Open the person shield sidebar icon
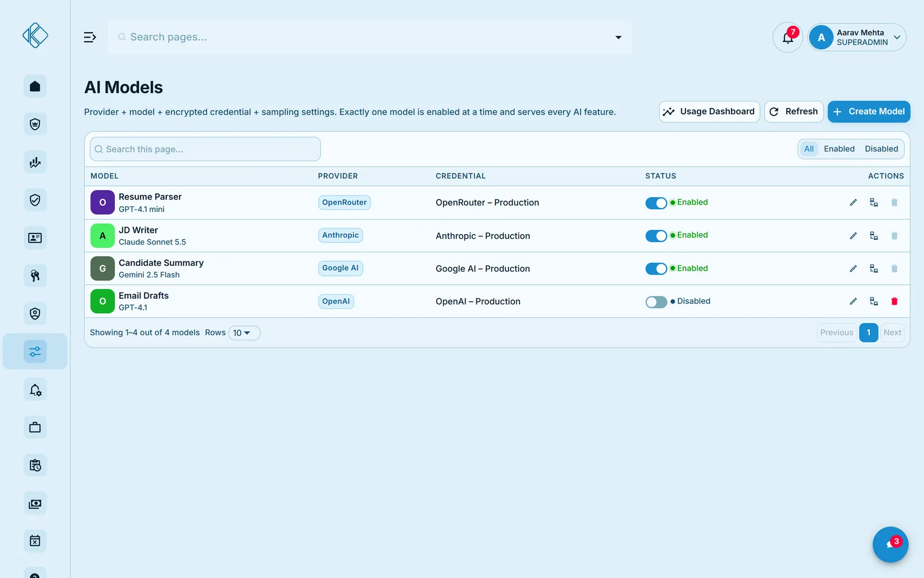The image size is (924, 578). tap(35, 314)
